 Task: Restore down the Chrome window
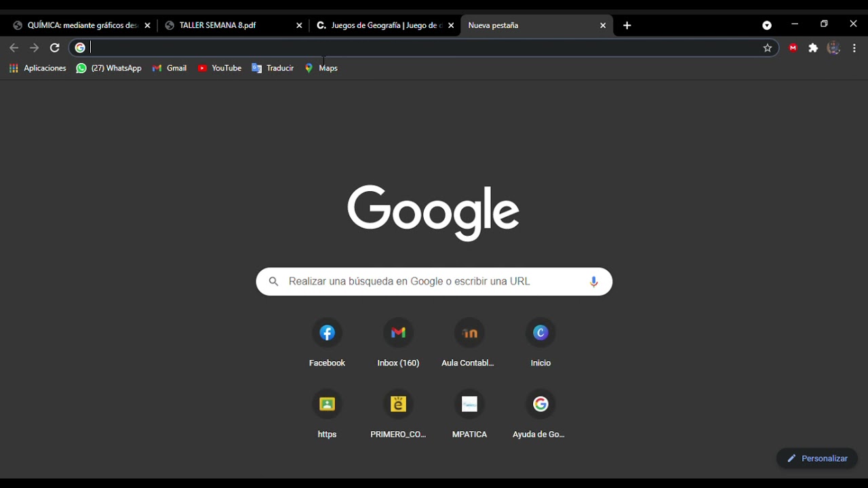824,24
